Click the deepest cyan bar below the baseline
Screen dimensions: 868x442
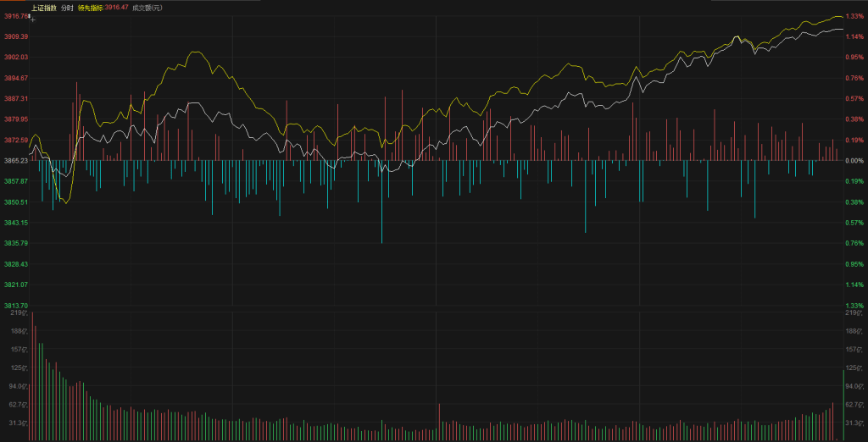381,203
